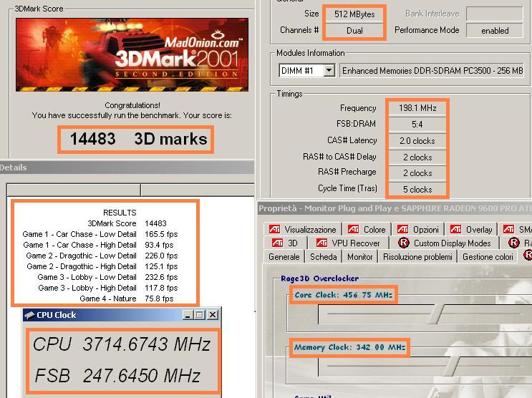Select Game 2 Dragothic Low Detail row
Screen dimensions: 532x398
102,256
